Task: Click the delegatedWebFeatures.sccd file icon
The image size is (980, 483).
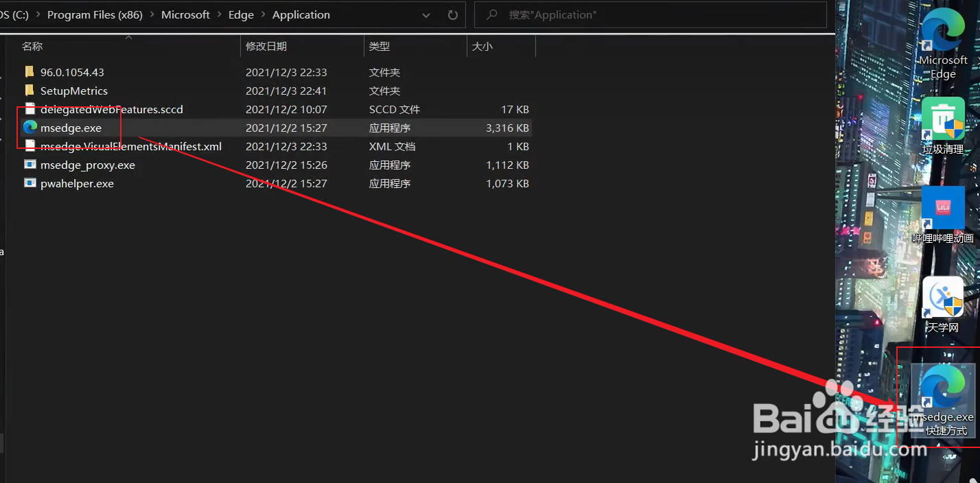Action: coord(29,109)
